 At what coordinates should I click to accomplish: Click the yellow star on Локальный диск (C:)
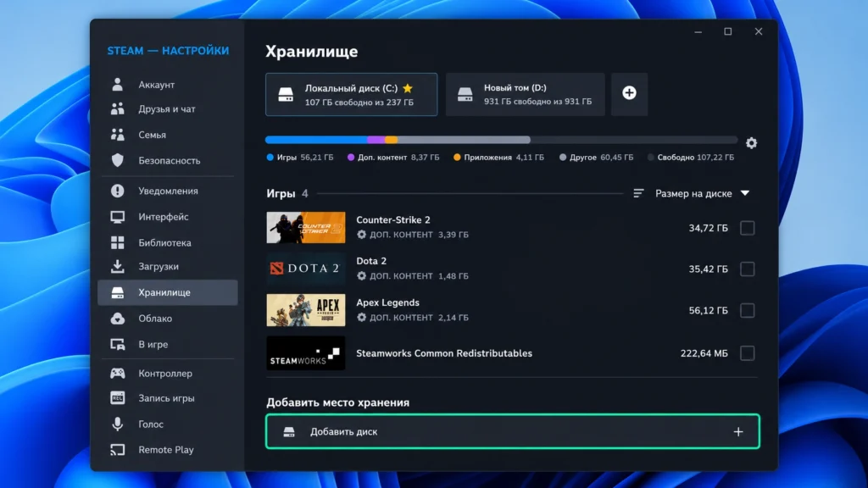408,88
